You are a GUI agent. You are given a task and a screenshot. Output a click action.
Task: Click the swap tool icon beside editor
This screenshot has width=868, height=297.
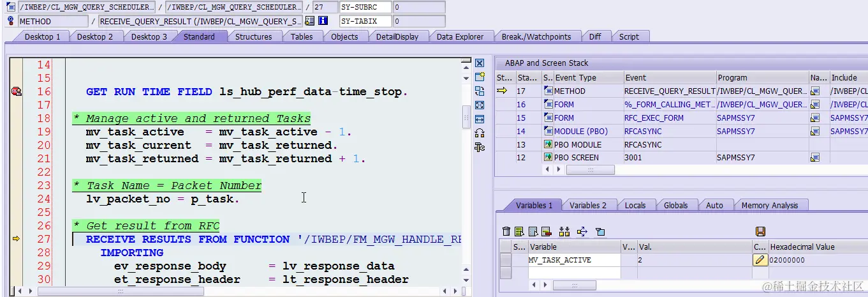480,91
